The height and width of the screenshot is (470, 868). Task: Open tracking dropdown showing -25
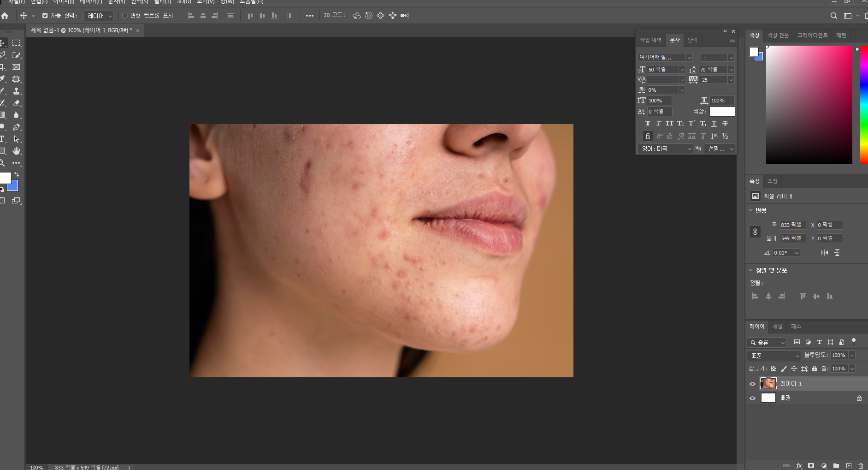pyautogui.click(x=731, y=80)
